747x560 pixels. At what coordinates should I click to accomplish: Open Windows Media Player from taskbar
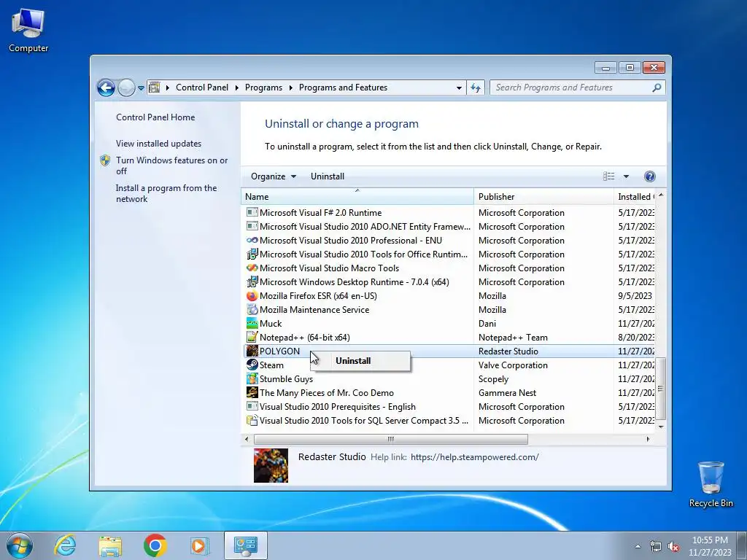(199, 545)
